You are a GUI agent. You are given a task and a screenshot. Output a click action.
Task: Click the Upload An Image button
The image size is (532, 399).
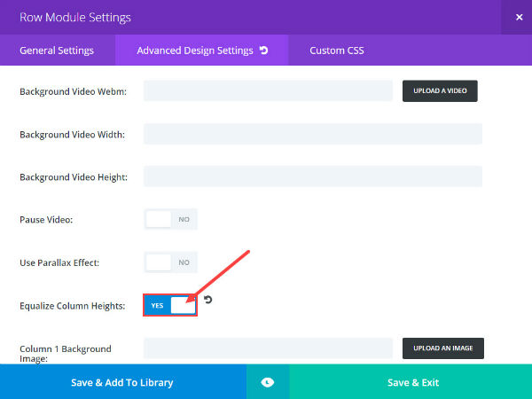[x=443, y=348]
